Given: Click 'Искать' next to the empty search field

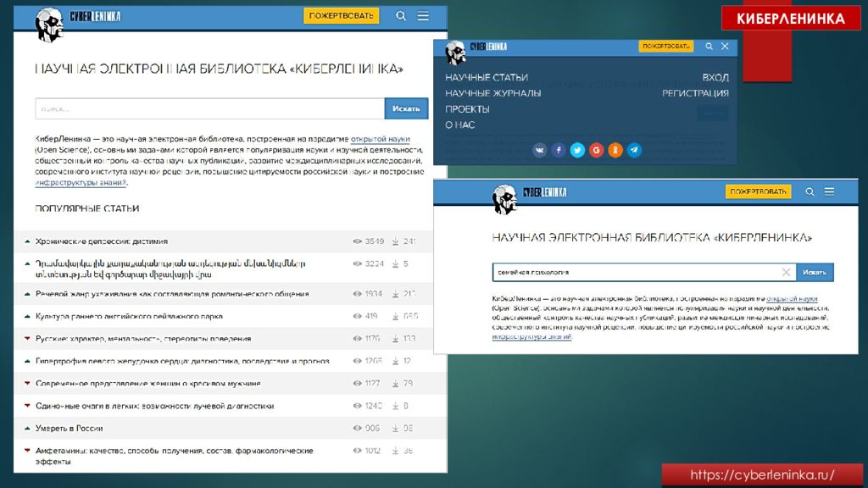Looking at the screenshot, I should tap(406, 108).
